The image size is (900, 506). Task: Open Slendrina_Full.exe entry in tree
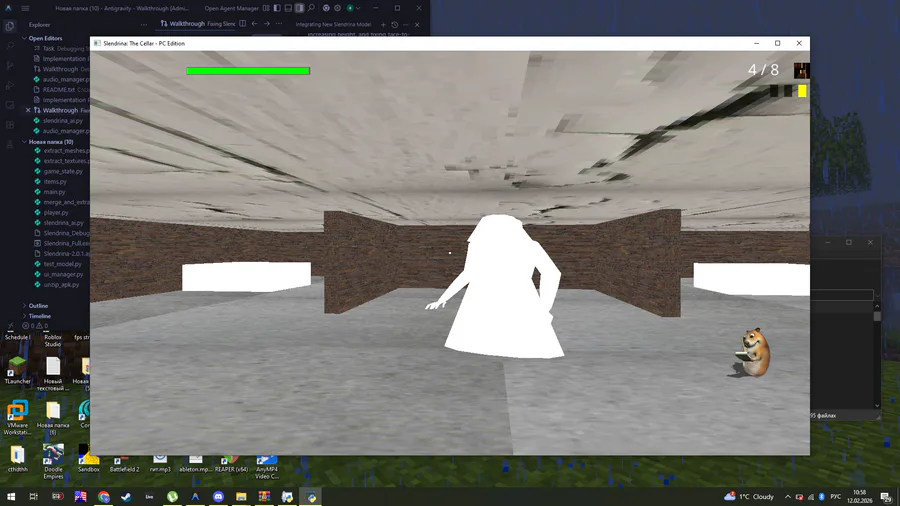(61, 243)
